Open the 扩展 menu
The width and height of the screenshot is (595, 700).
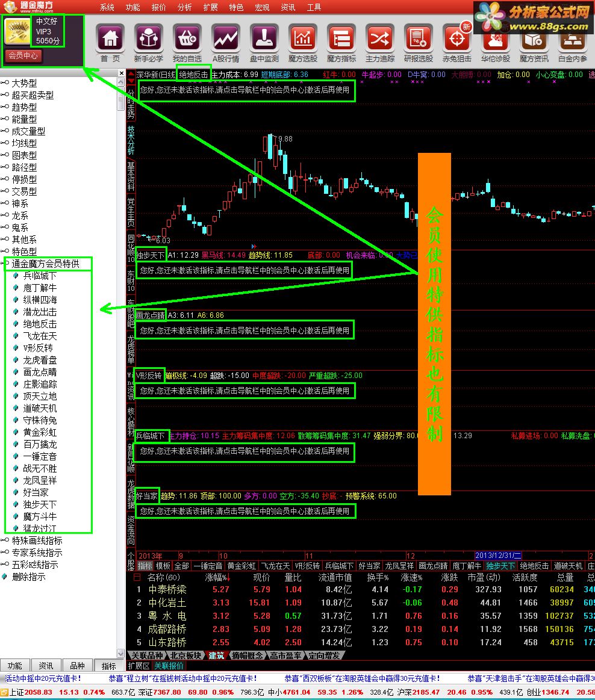coord(210,7)
